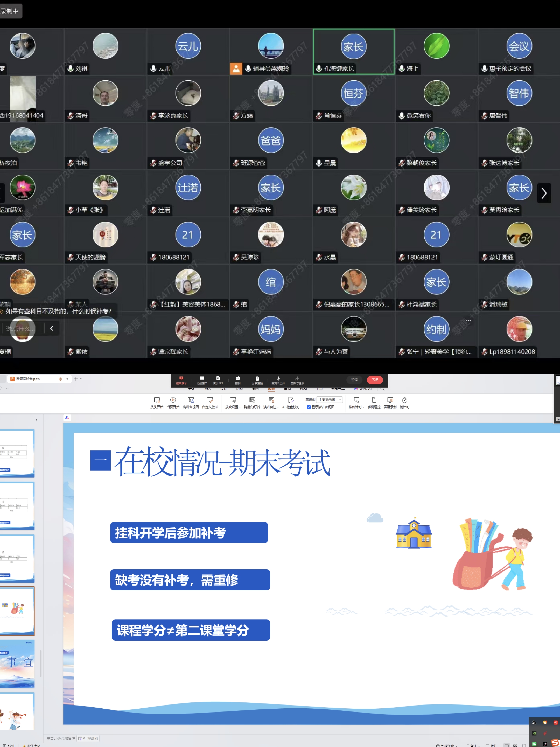
Task: Switch to the 放映 ribbon tab
Action: coord(271,389)
